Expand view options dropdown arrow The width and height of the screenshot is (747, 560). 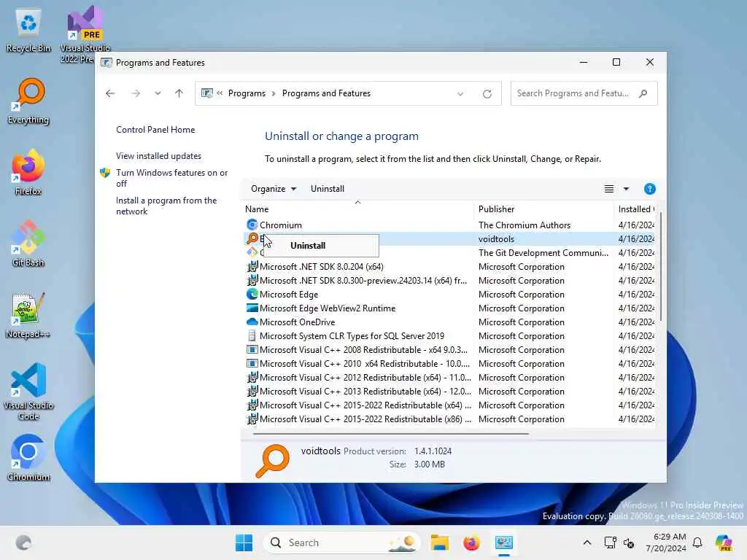(x=626, y=189)
